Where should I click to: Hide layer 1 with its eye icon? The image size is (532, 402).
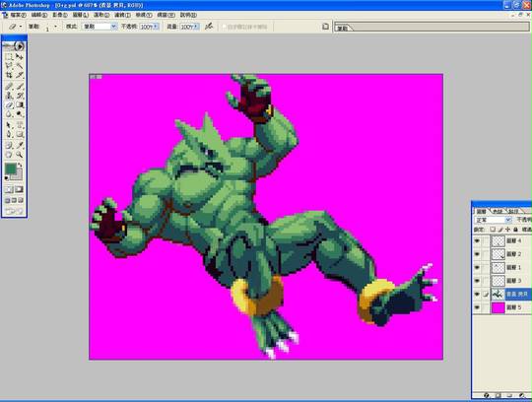click(477, 267)
